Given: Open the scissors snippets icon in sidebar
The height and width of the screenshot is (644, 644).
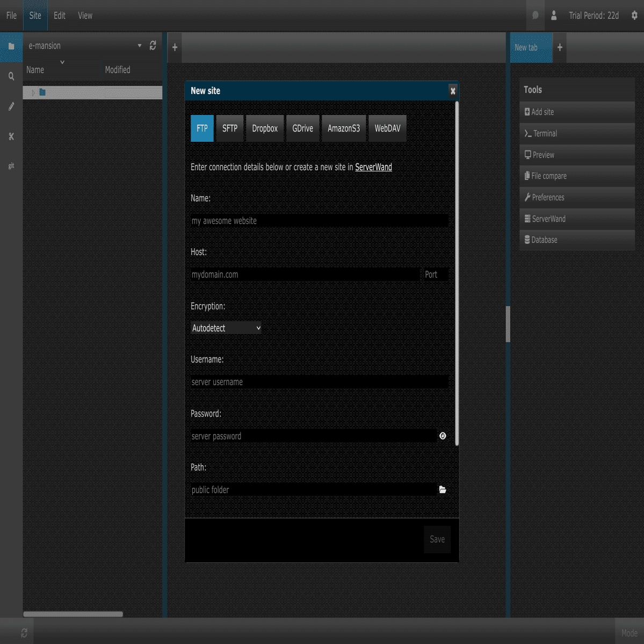Looking at the screenshot, I should (x=11, y=136).
